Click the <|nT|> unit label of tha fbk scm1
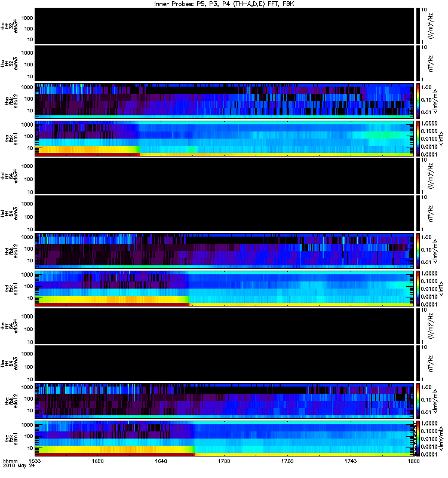Image resolution: width=448 pixels, height=478 pixels. 440,139
